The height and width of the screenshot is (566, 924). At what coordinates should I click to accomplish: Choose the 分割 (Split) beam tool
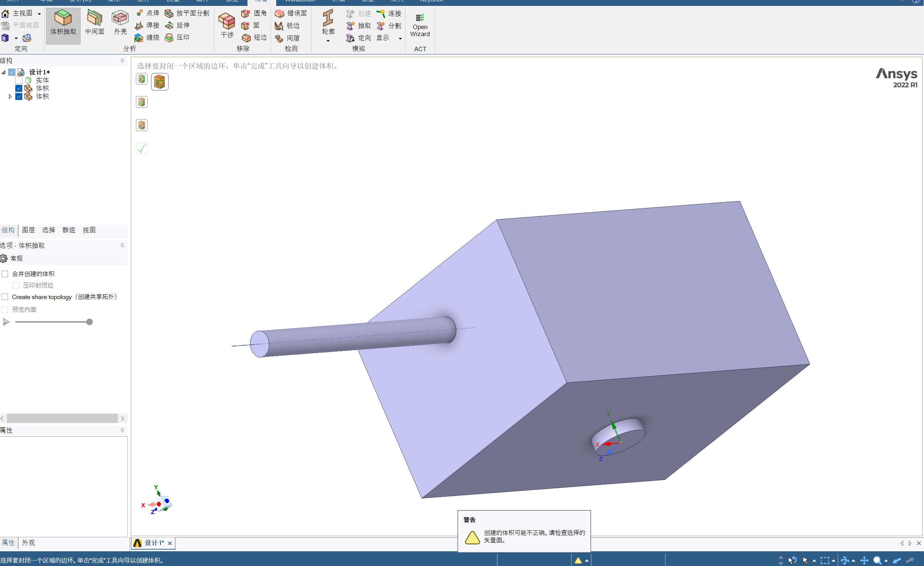(x=389, y=25)
